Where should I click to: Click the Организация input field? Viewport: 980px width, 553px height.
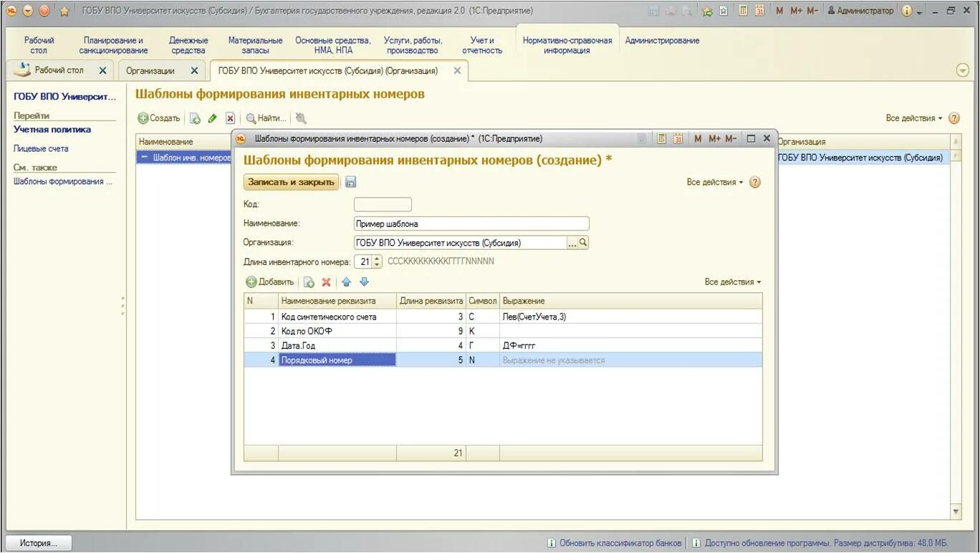coord(460,243)
